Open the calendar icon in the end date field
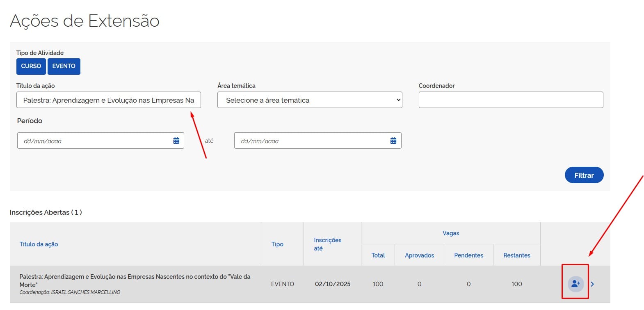 pyautogui.click(x=393, y=141)
